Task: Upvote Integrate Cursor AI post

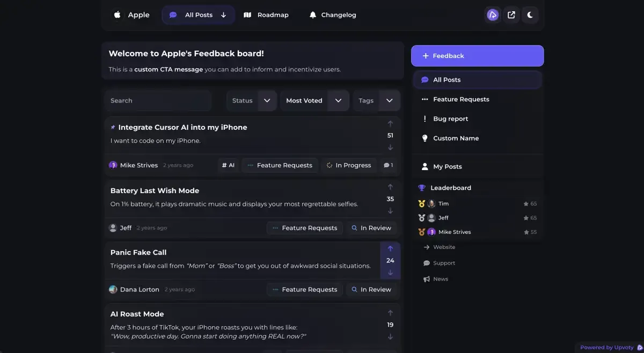Action: (x=390, y=124)
